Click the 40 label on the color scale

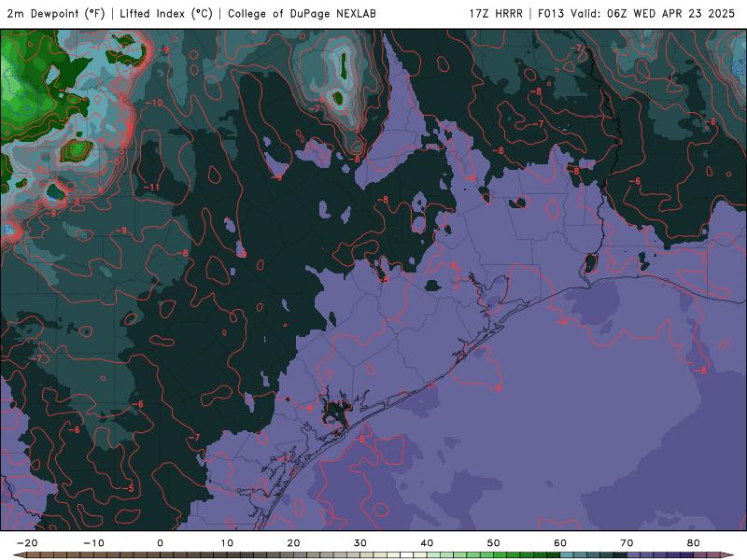click(427, 543)
